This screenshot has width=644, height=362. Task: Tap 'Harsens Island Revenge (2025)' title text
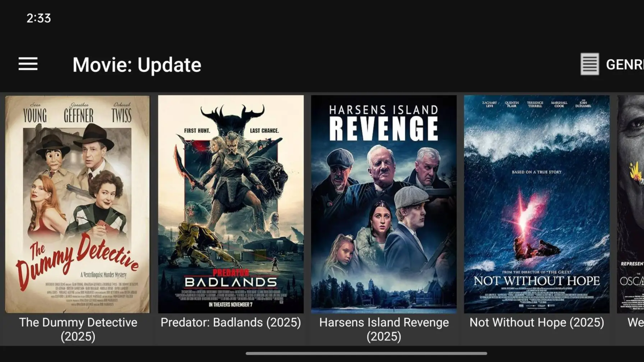[384, 329]
